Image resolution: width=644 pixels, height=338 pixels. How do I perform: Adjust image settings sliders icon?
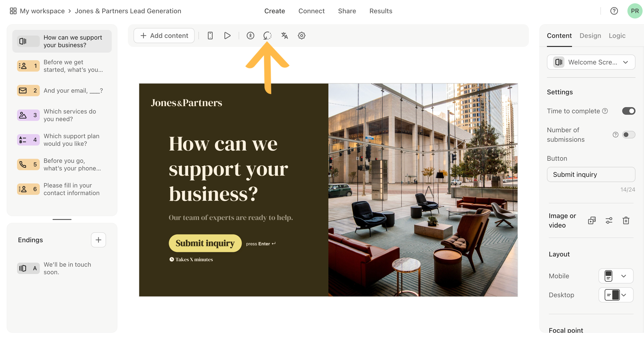tap(609, 220)
